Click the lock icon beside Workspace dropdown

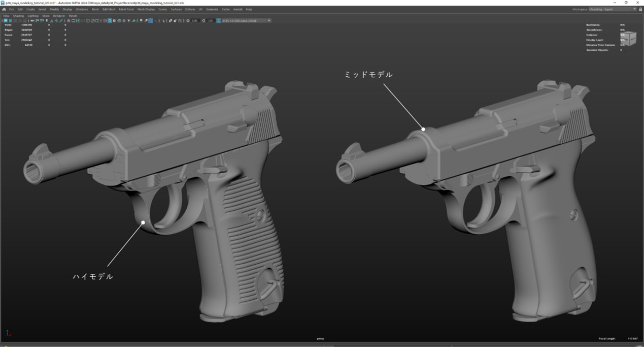coord(640,9)
